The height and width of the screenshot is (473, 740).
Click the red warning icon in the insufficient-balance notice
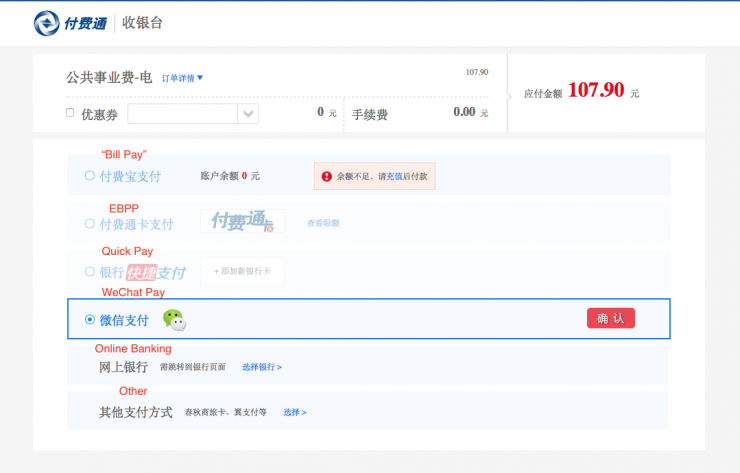327,176
